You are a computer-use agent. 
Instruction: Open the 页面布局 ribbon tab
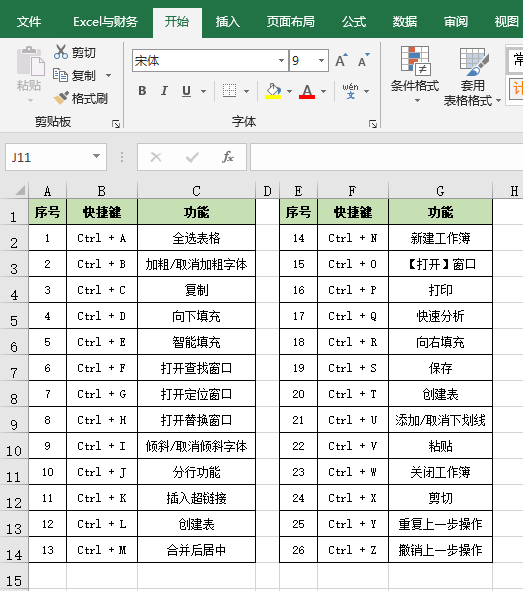[291, 22]
